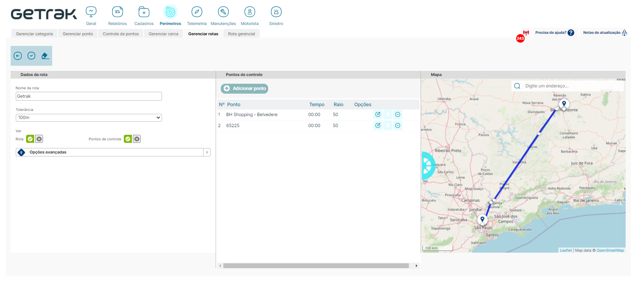Click the Pontos de controle panel header

point(318,75)
